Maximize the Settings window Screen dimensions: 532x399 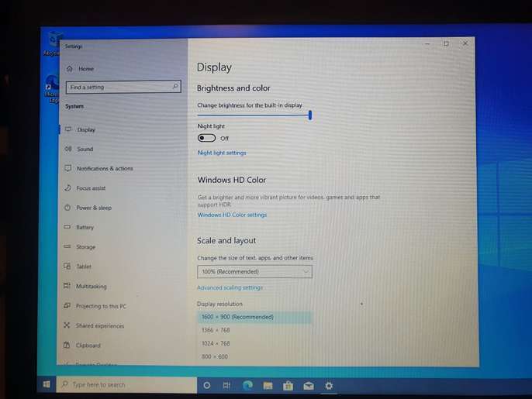446,43
